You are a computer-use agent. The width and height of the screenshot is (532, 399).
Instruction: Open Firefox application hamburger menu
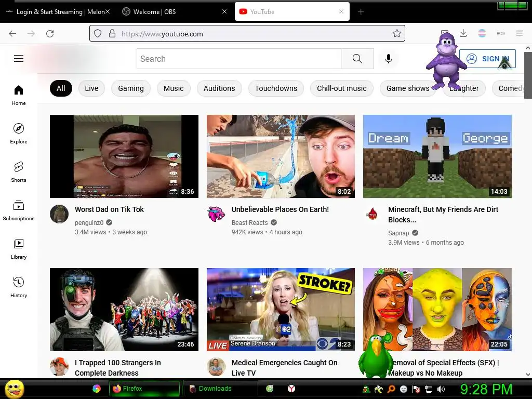520,33
